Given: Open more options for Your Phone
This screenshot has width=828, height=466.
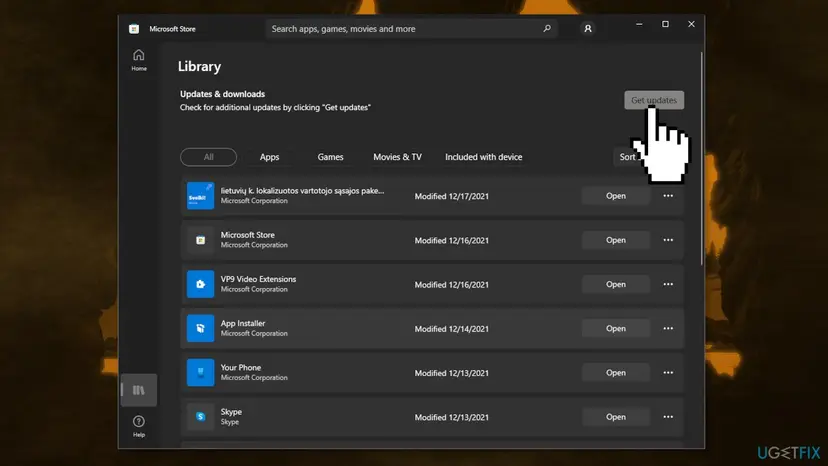Looking at the screenshot, I should 668,372.
